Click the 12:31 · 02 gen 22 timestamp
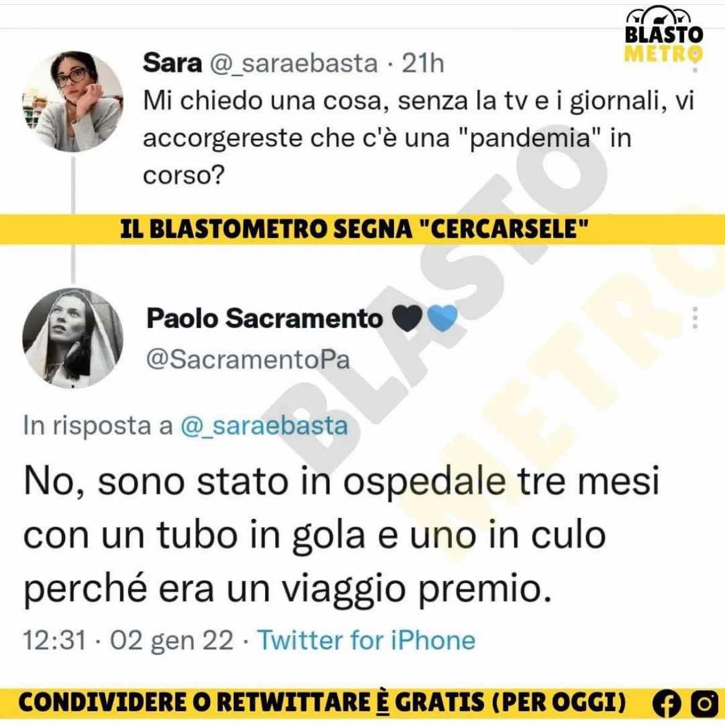Screen dimensions: 725x728 tap(128, 641)
